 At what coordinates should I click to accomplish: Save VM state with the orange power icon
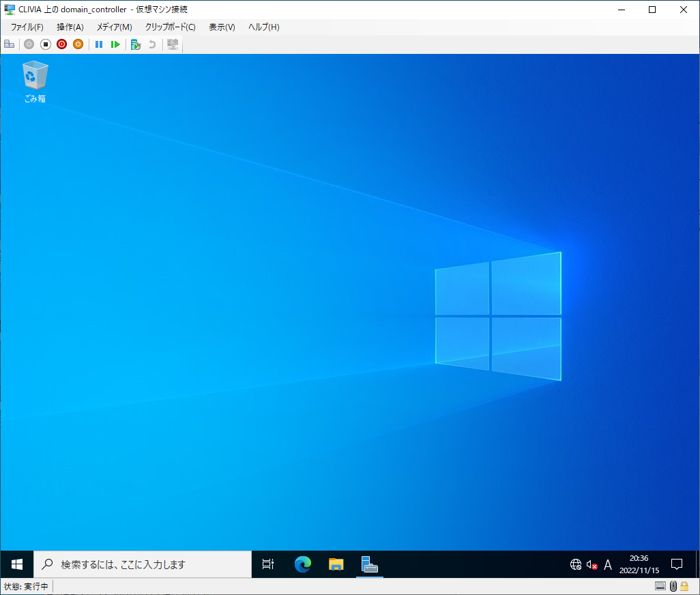(78, 44)
